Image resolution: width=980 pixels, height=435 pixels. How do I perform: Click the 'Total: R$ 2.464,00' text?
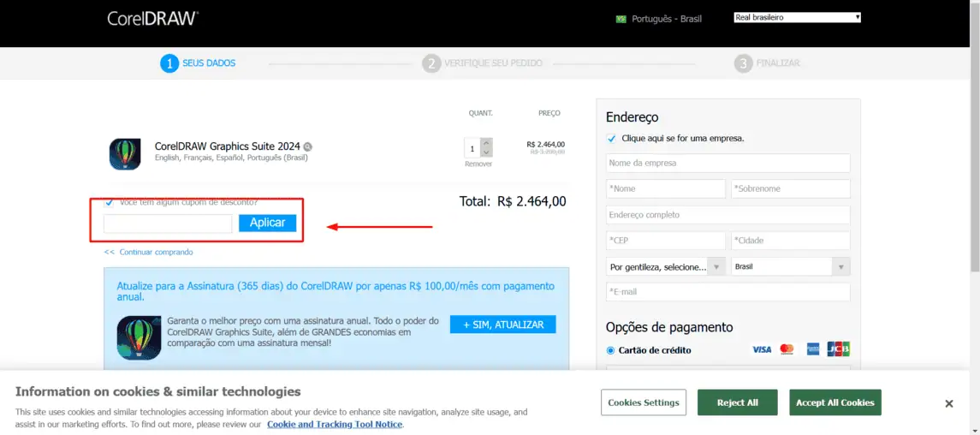point(513,201)
